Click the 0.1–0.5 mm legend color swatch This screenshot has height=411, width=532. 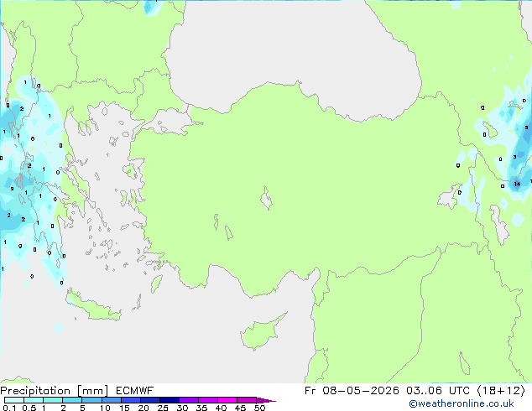click(x=14, y=400)
